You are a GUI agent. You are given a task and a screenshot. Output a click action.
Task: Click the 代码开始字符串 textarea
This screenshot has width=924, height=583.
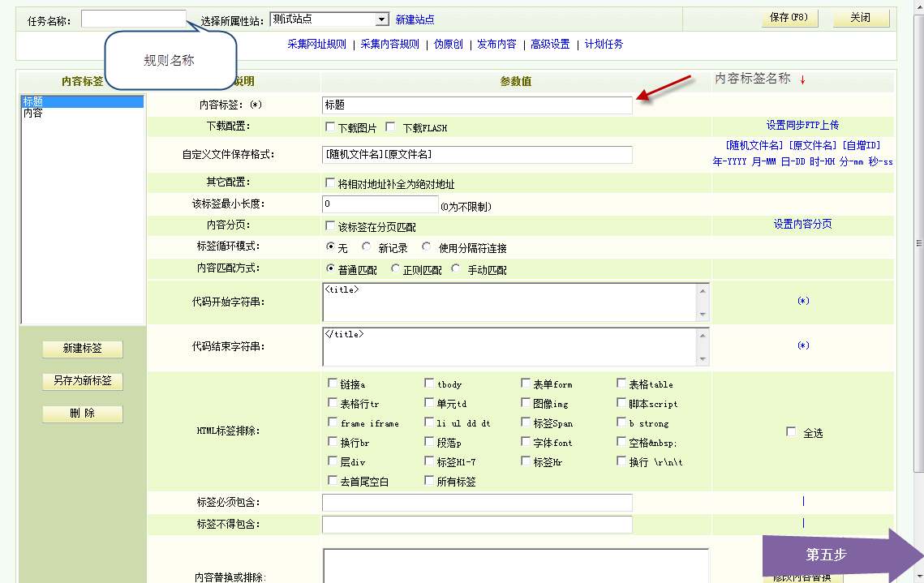(510, 302)
